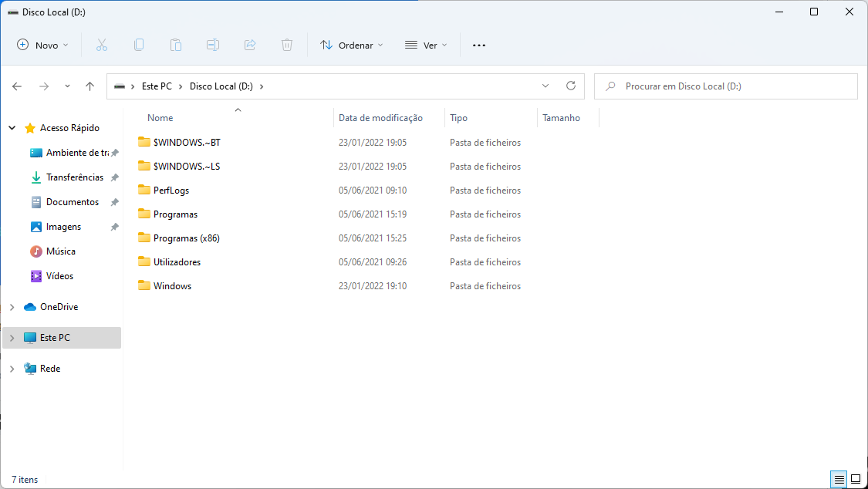
Task: Click the magnifier icon in search box
Action: click(610, 86)
